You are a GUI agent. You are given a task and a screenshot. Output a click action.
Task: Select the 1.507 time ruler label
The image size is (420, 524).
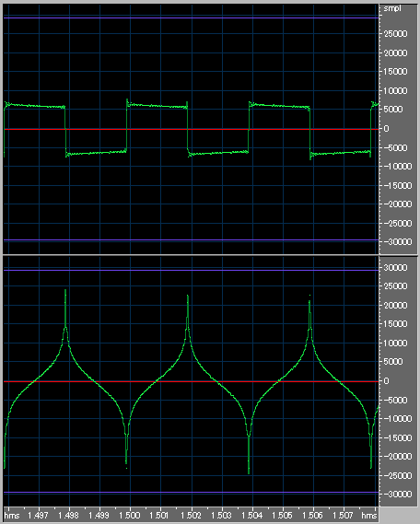pyautogui.click(x=343, y=515)
